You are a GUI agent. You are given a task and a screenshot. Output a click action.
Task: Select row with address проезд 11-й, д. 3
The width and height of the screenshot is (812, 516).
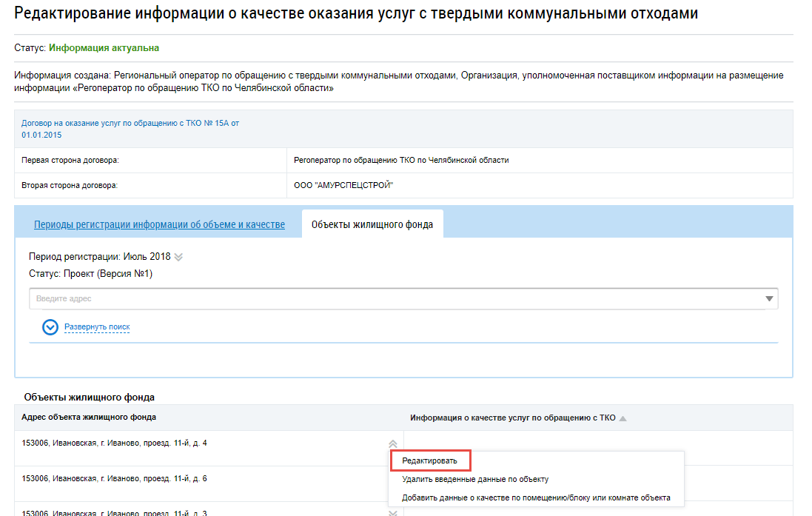point(114,512)
